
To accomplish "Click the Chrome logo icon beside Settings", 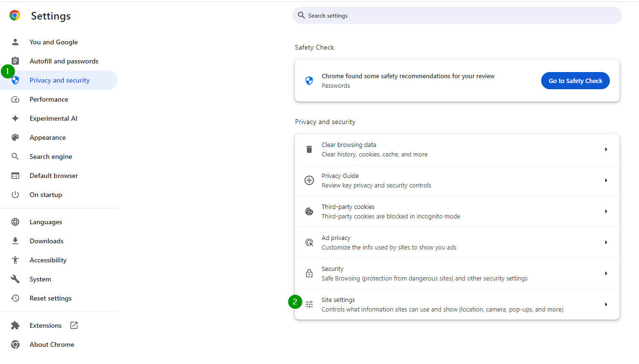I will [15, 16].
